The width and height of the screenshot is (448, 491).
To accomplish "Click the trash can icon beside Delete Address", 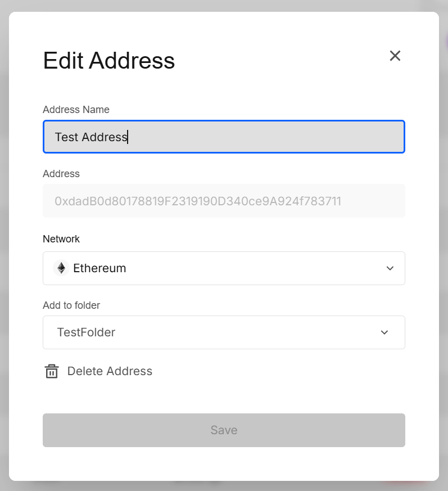I will [51, 371].
